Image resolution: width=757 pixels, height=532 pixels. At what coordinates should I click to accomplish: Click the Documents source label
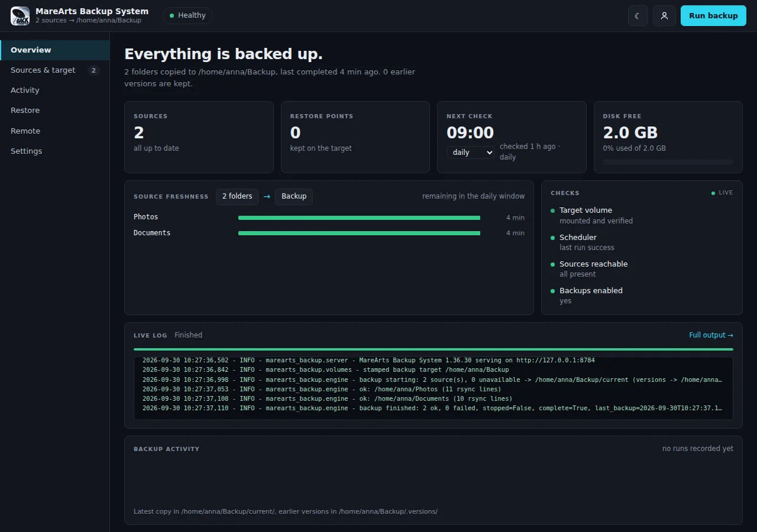152,233
